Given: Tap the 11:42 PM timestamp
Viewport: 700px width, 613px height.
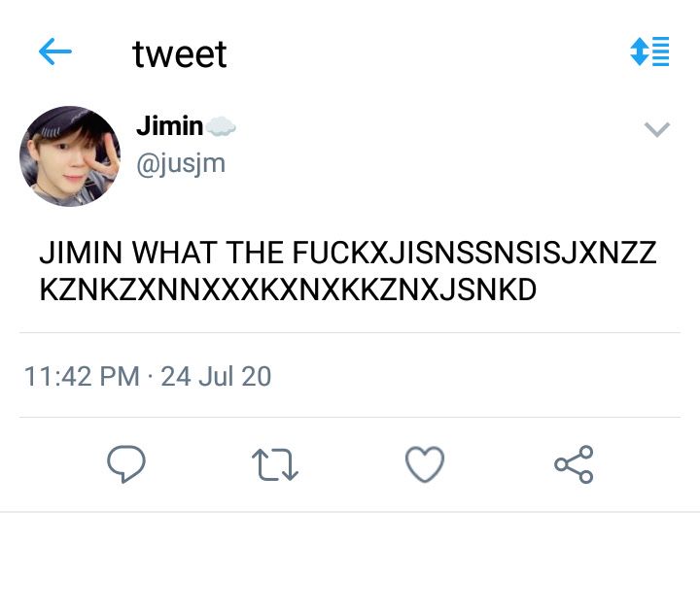Looking at the screenshot, I should 81,376.
